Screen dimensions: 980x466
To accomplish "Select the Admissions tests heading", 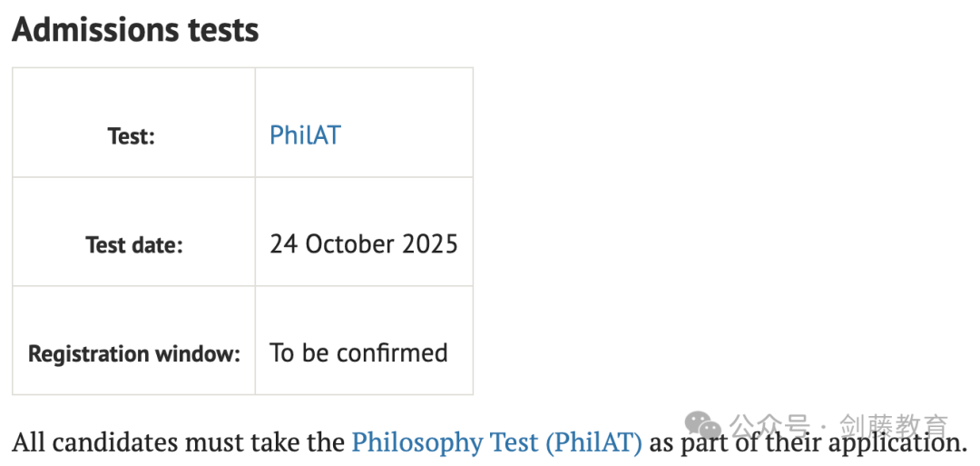I will [x=135, y=29].
